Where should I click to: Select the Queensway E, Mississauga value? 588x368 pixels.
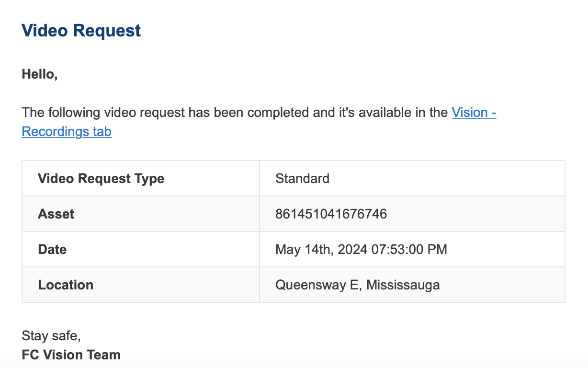pos(358,285)
